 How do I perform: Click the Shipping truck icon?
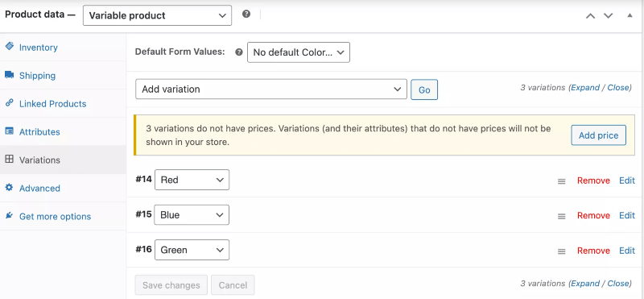tap(9, 75)
